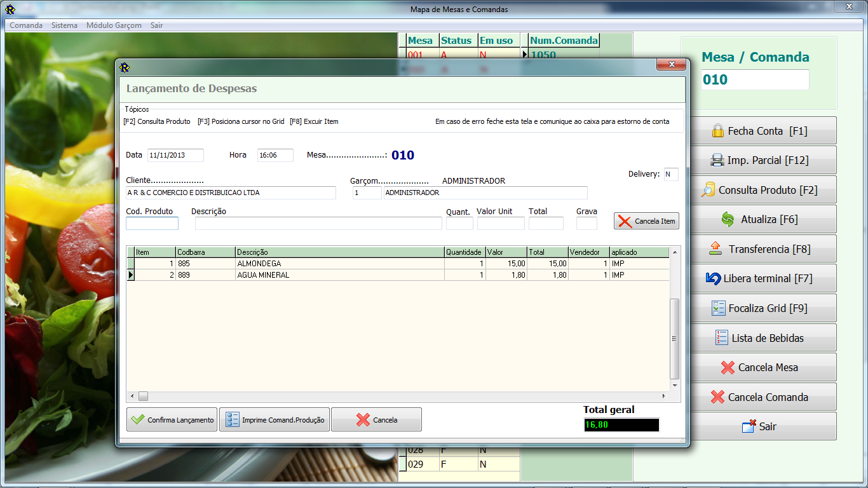Click the numbered list icon on Lista de Bebidas
Screen dimensions: 868x488
click(721, 338)
